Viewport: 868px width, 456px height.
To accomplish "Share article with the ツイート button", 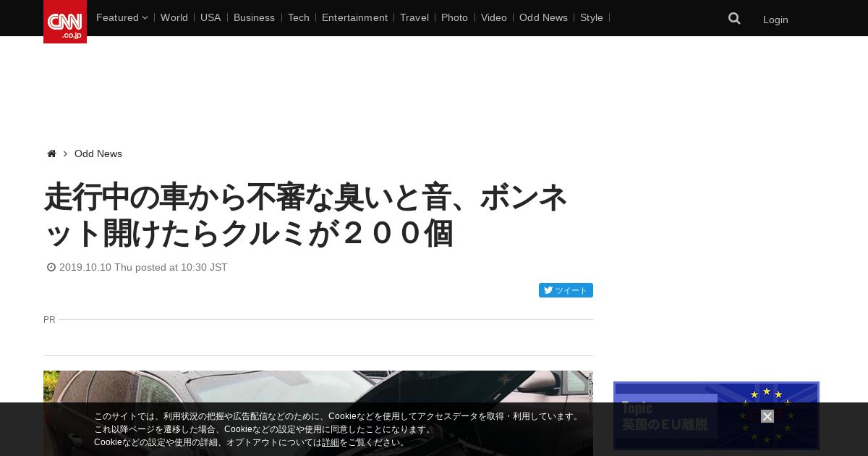I will coord(566,290).
